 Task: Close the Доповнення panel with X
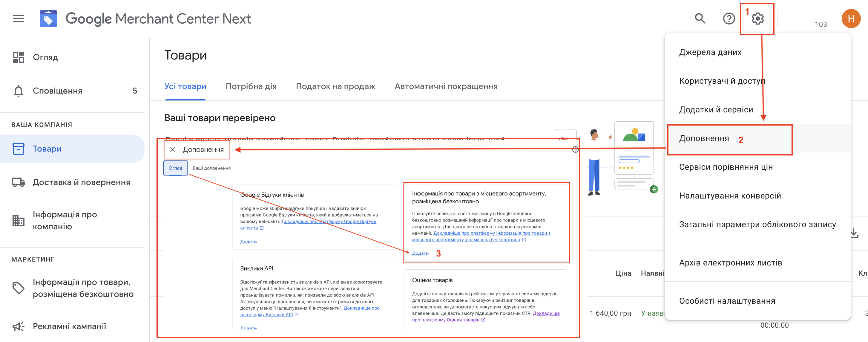pos(173,149)
